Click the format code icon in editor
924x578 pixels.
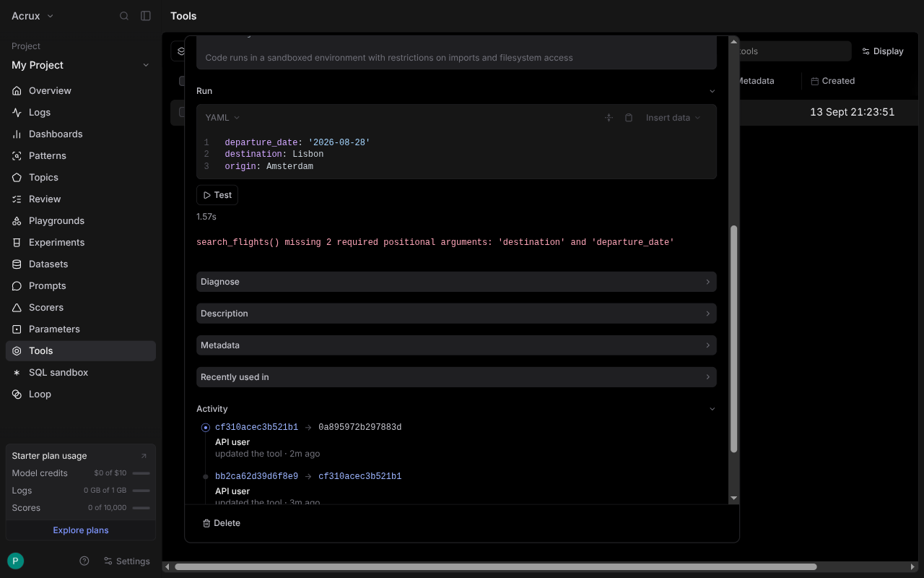click(x=609, y=118)
